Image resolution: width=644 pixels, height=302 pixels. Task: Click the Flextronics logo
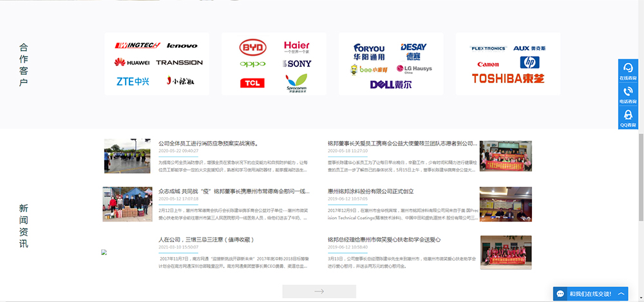(x=488, y=48)
